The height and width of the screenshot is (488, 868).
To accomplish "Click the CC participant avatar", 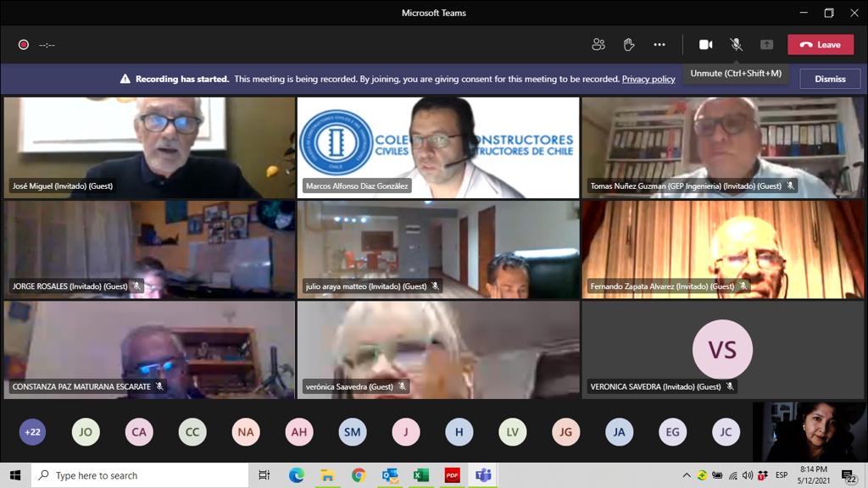I will [x=192, y=432].
